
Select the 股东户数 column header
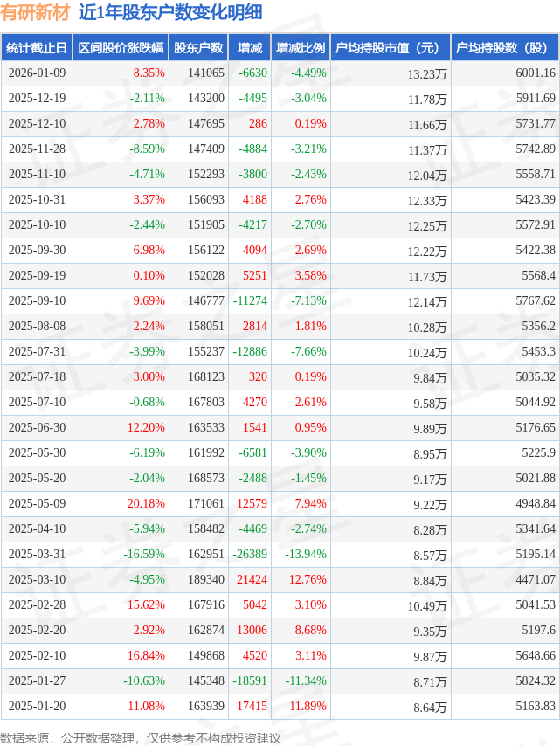(198, 48)
